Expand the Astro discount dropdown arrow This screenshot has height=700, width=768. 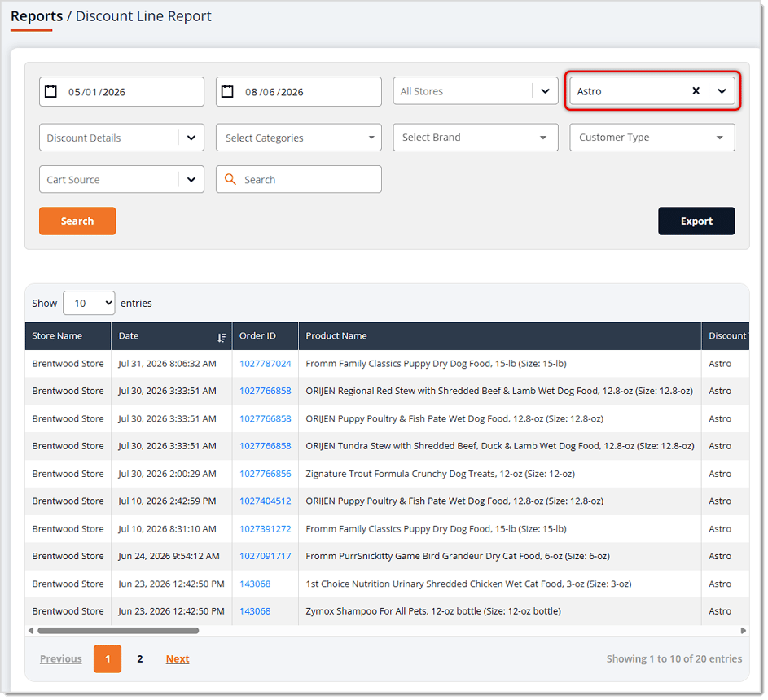click(x=722, y=91)
